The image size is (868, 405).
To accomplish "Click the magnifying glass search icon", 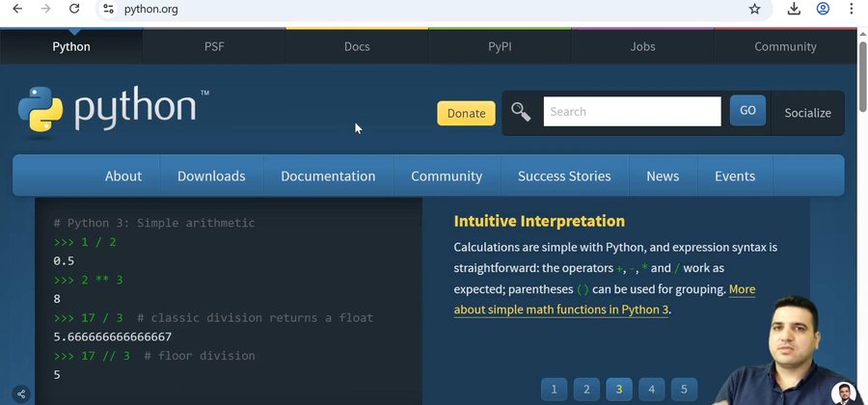I will pos(521,112).
